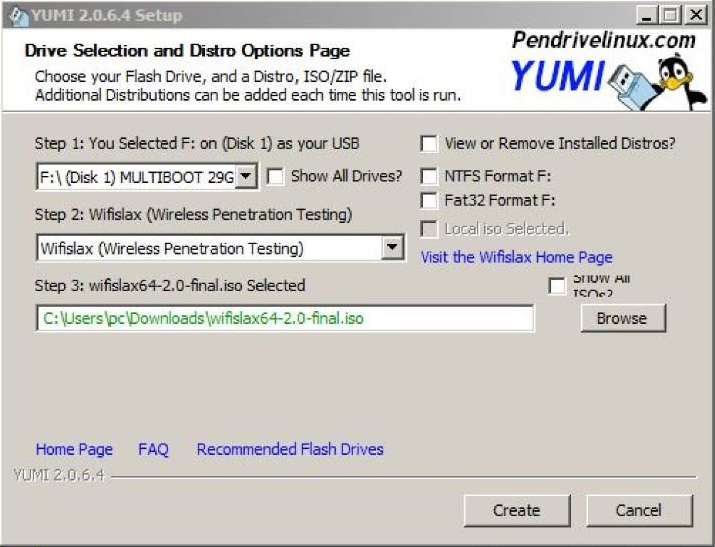Open the Visit the Wifislax Home Page link
This screenshot has height=547, width=715.
(516, 257)
